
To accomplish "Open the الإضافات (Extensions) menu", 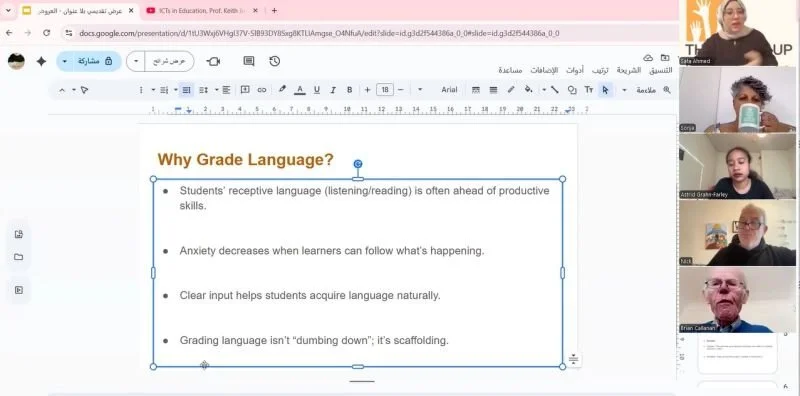I will click(544, 70).
